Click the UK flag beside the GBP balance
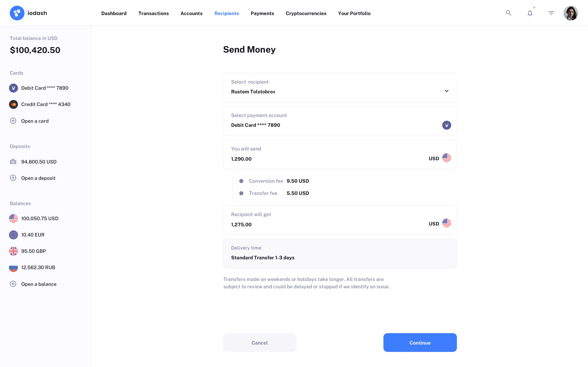The width and height of the screenshot is (588, 367). click(x=13, y=251)
